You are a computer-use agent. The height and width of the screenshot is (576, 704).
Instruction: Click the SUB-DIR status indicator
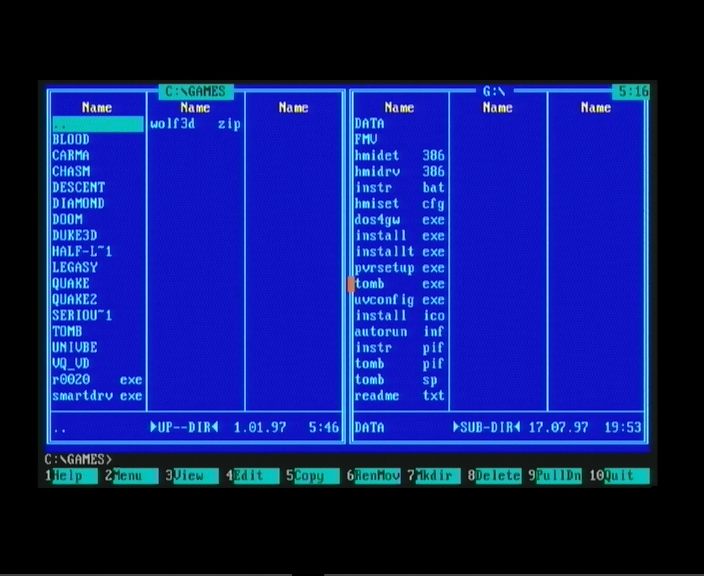pyautogui.click(x=487, y=427)
